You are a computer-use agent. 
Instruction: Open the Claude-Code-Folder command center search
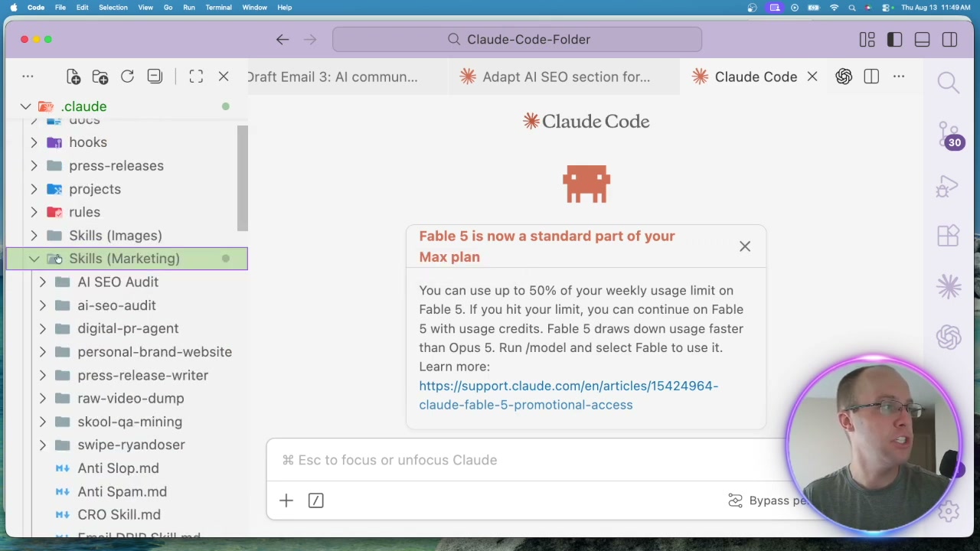[517, 40]
